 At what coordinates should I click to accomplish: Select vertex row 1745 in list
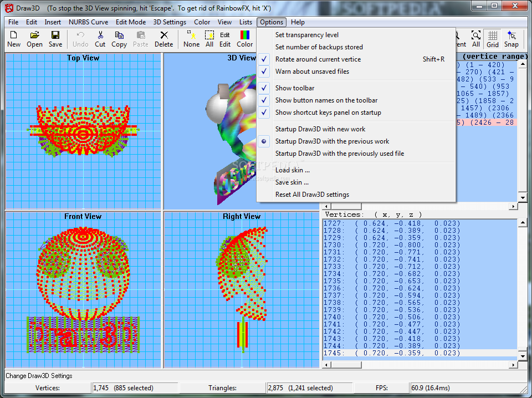click(420, 353)
